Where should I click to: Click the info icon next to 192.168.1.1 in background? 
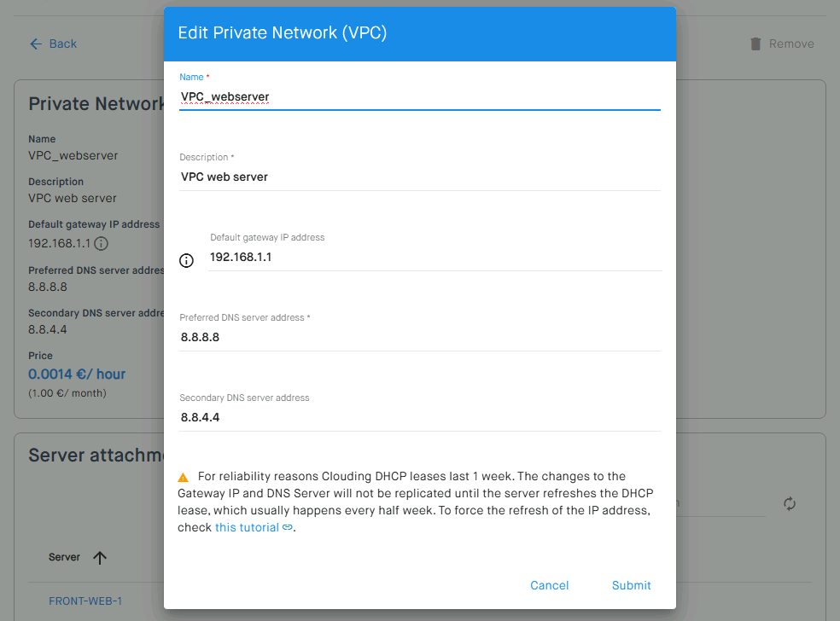[102, 244]
